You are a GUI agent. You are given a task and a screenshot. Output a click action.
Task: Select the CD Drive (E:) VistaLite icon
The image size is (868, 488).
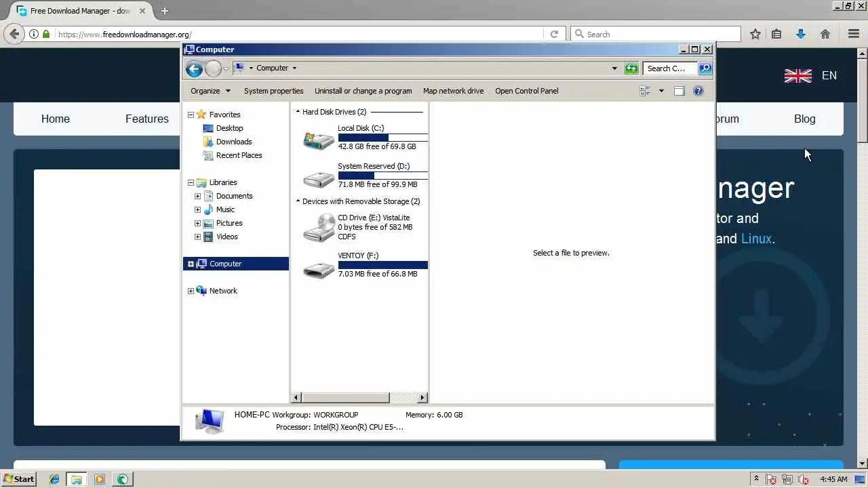pyautogui.click(x=319, y=228)
